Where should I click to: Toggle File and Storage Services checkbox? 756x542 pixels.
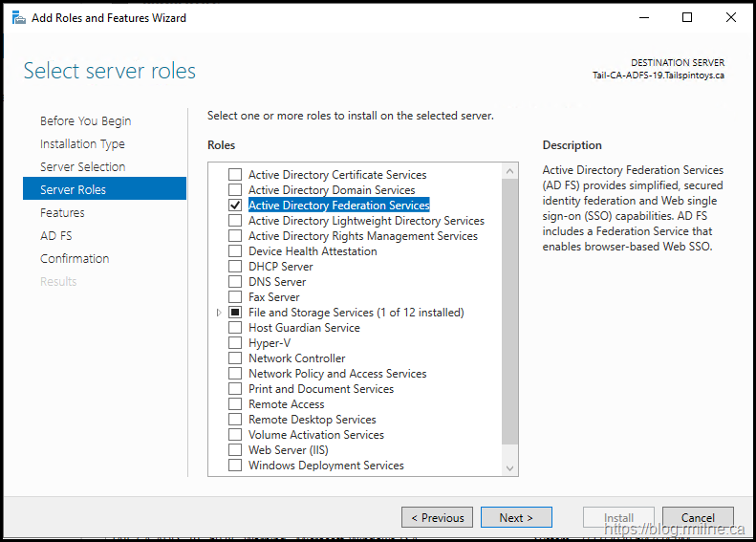pos(235,313)
